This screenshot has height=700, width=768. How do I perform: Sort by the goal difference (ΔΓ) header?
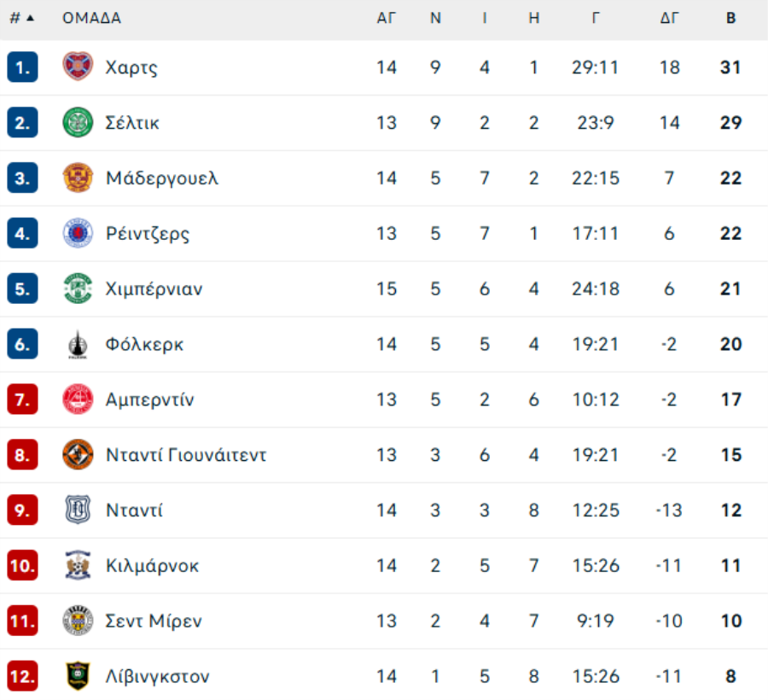[669, 18]
